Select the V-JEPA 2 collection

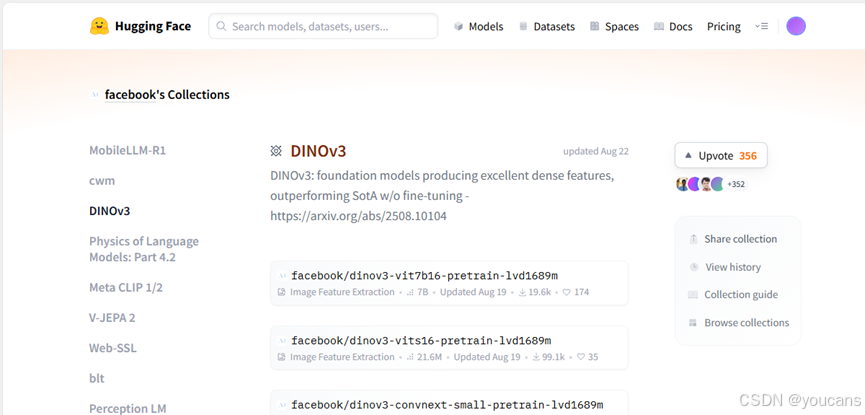(x=112, y=318)
